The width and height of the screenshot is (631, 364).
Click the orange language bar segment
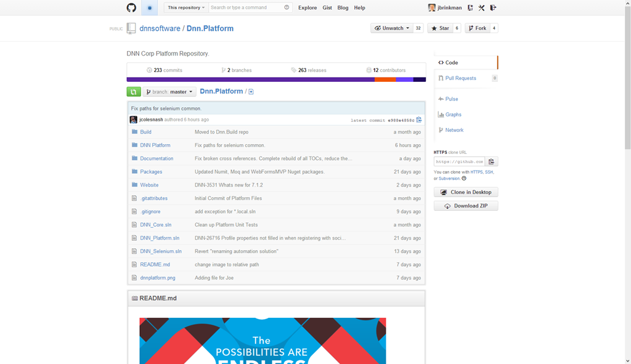[385, 79]
